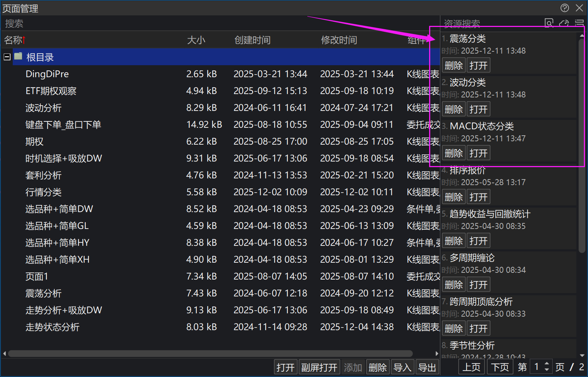This screenshot has width=588, height=377.
Task: Open the list menu icon in resource panel
Action: coord(579,23)
